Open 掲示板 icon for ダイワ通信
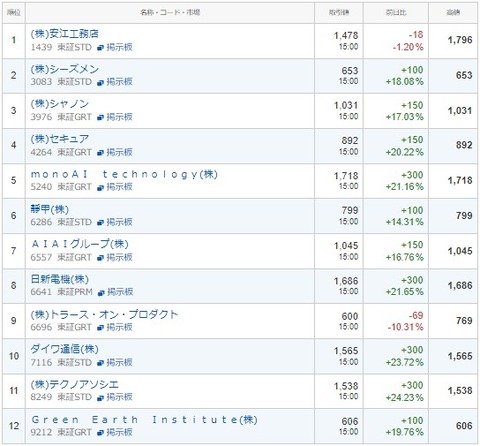This screenshot has width=480, height=446. (x=100, y=363)
